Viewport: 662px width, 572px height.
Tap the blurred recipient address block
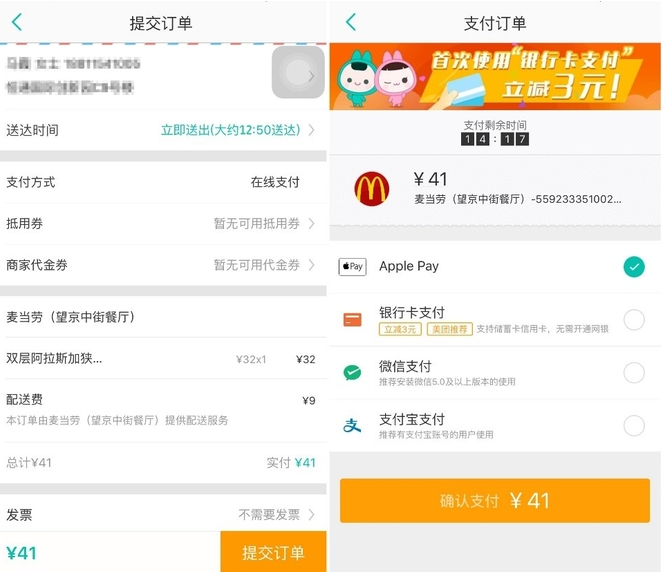coord(73,76)
